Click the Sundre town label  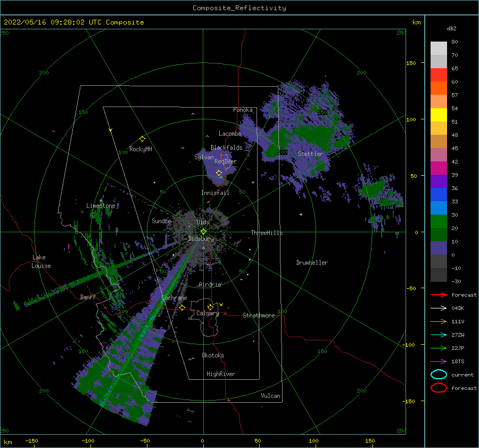click(x=161, y=221)
